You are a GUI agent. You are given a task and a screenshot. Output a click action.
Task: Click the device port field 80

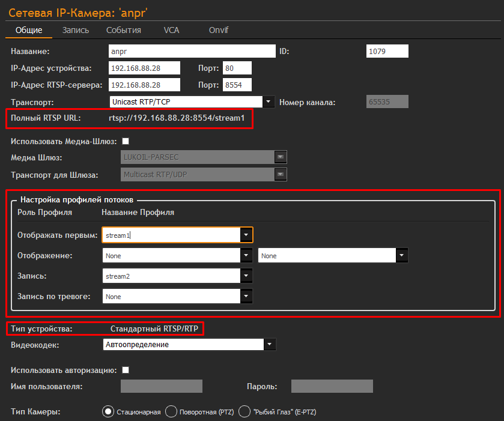[237, 68]
